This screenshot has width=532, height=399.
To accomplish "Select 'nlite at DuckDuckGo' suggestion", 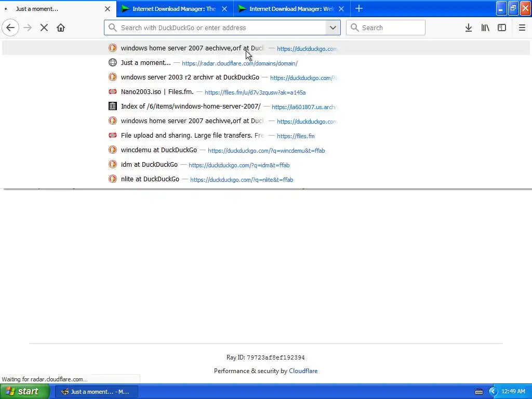I will [266, 179].
